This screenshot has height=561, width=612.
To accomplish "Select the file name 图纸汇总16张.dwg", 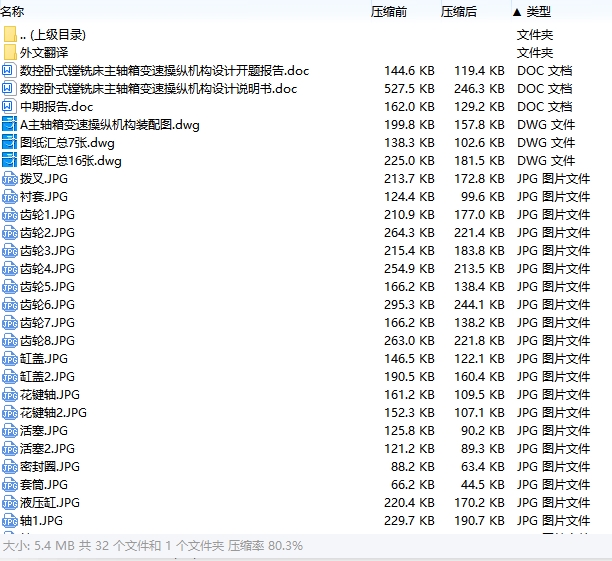I will (71, 160).
